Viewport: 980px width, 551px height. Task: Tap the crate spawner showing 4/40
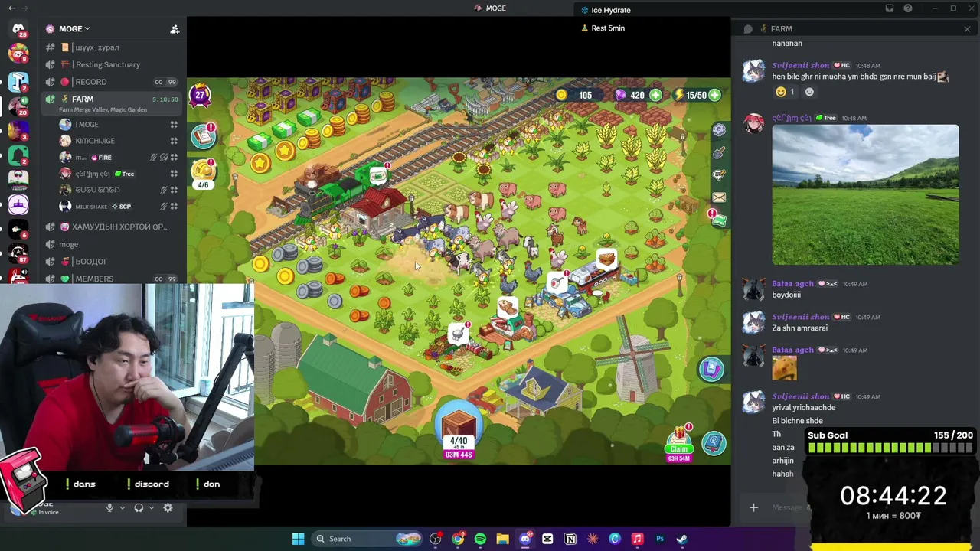[459, 430]
